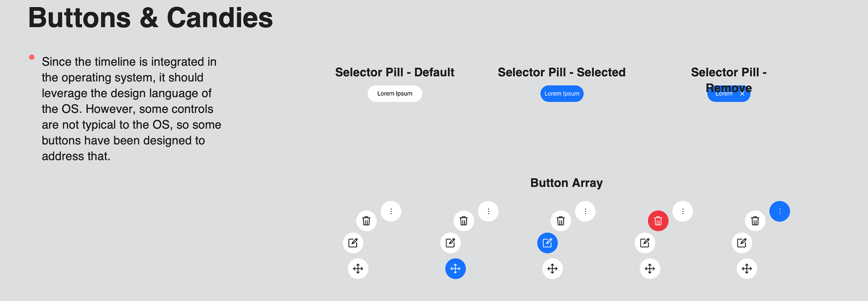Open three-dot menu in first button array

point(391,211)
